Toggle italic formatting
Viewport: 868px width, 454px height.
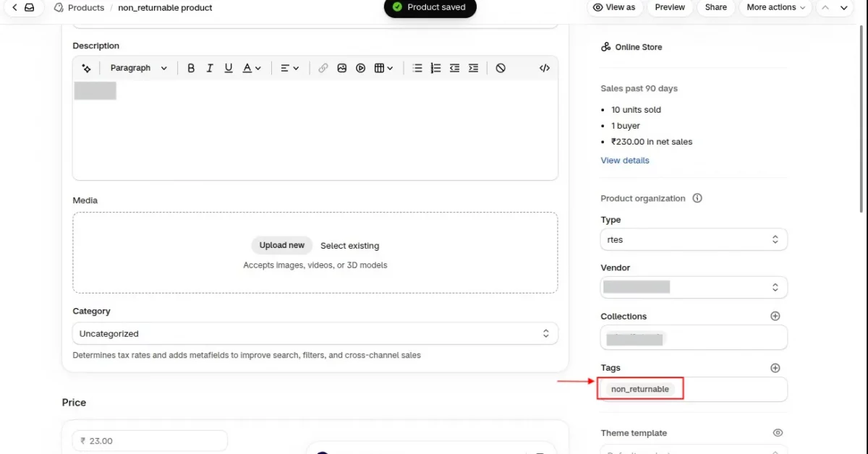(210, 68)
